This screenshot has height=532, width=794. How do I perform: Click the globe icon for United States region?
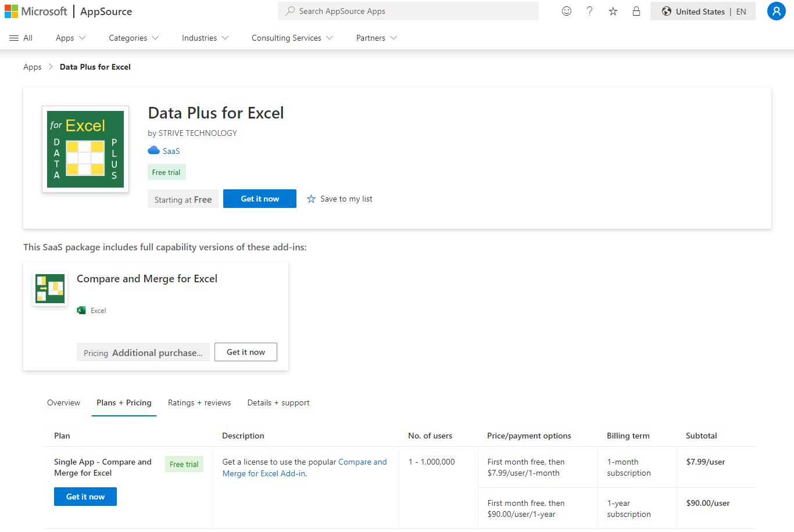click(666, 11)
